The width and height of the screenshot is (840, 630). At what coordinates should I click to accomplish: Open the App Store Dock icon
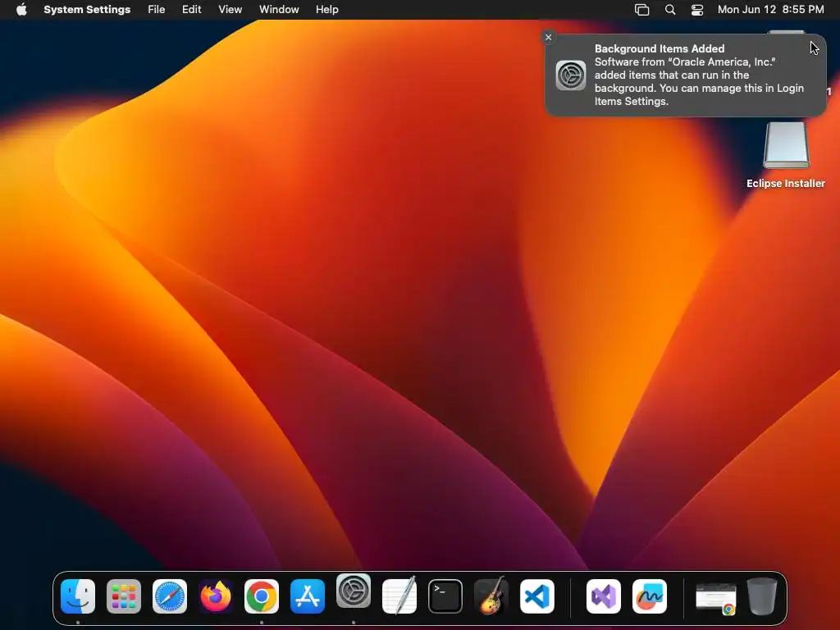coord(308,596)
